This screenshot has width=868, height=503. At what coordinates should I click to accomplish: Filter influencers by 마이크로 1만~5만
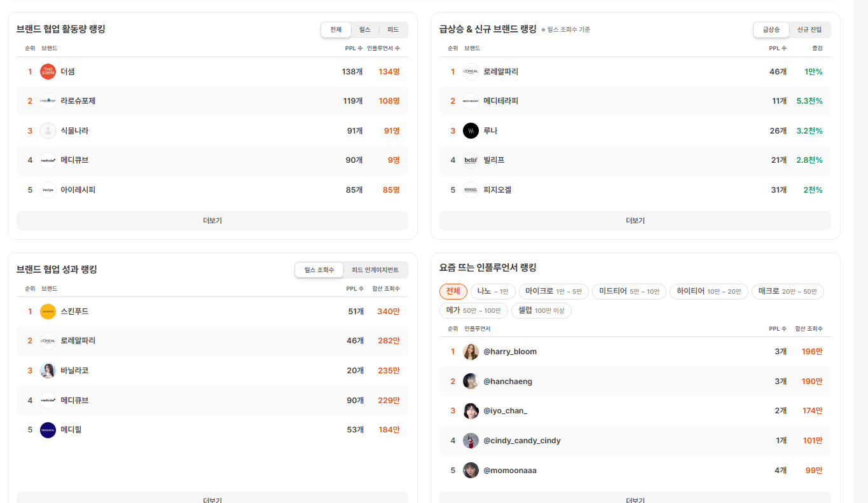(x=553, y=291)
